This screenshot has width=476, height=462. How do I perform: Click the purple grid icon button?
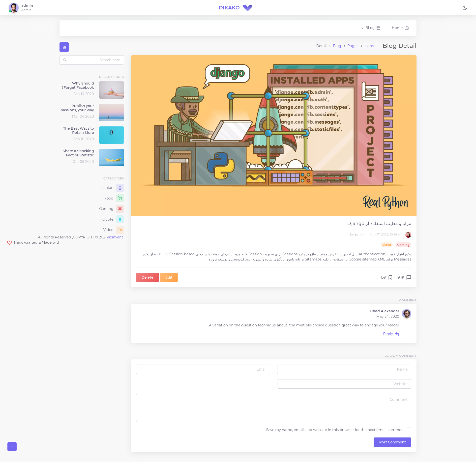[x=64, y=47]
